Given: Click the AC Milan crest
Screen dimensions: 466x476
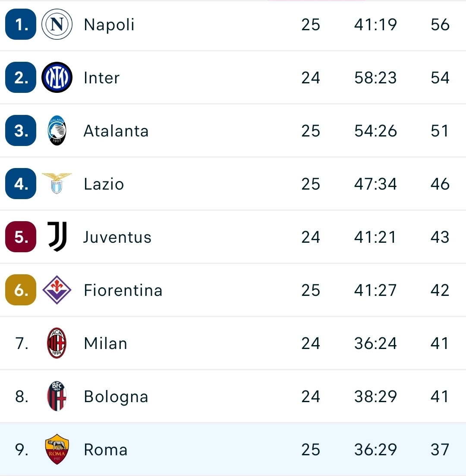Looking at the screenshot, I should [x=56, y=343].
